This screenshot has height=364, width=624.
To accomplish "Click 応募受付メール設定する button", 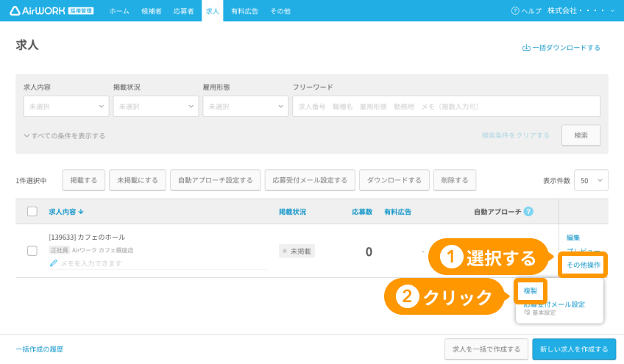I will pyautogui.click(x=310, y=180).
